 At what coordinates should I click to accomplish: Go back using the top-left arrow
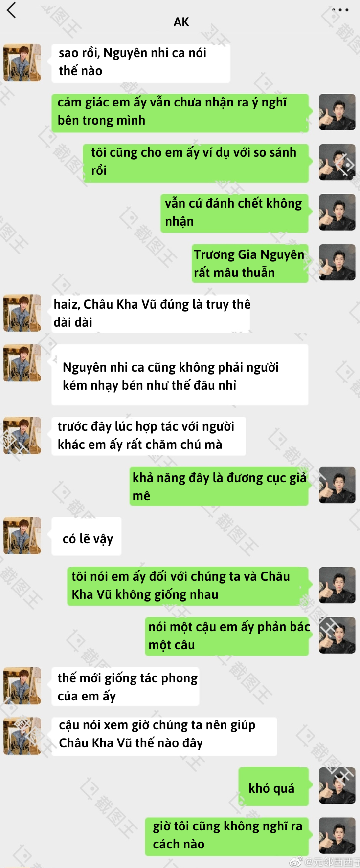11,10
